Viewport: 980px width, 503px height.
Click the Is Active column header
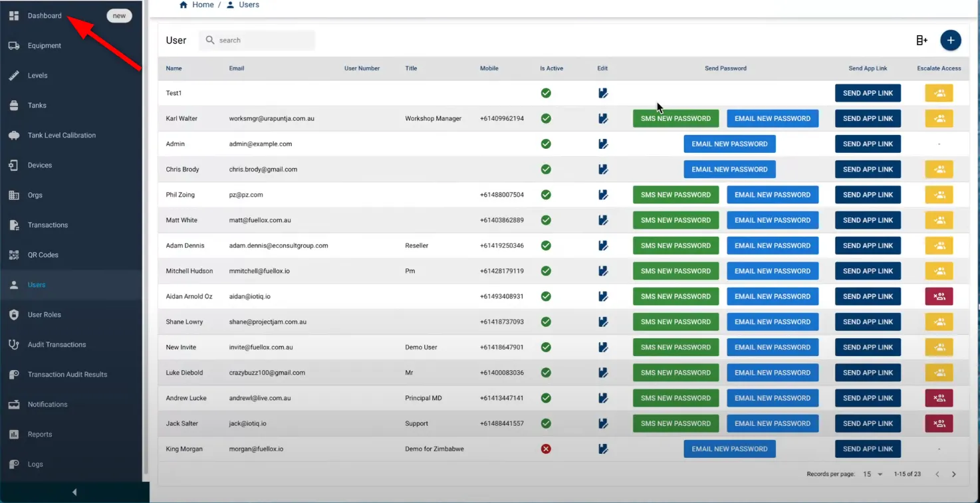point(551,68)
